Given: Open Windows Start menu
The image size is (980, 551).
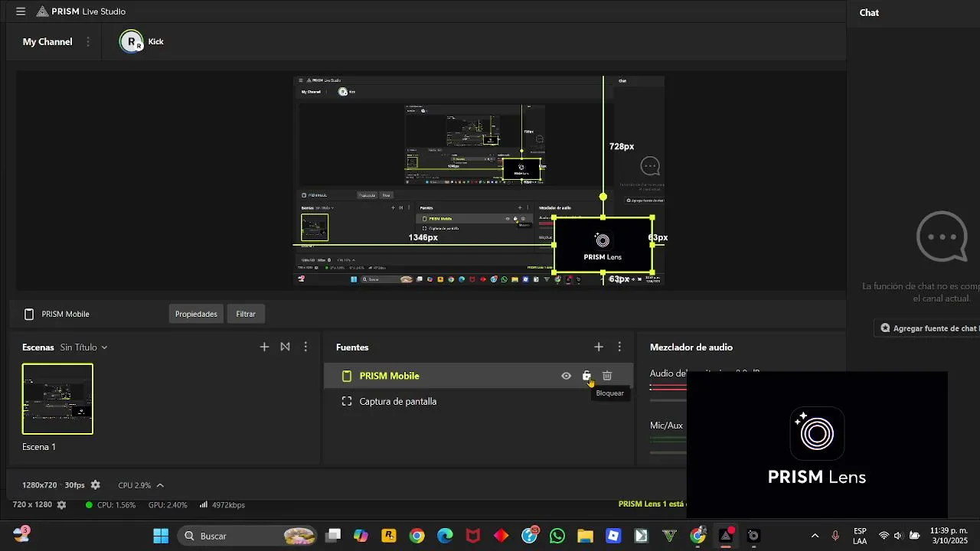Looking at the screenshot, I should [161, 536].
